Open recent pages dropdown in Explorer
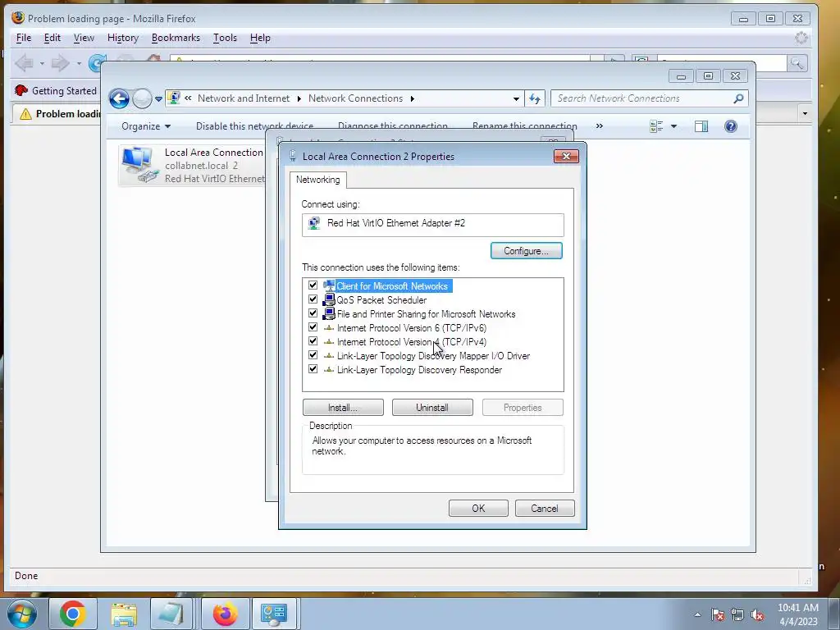 point(158,98)
